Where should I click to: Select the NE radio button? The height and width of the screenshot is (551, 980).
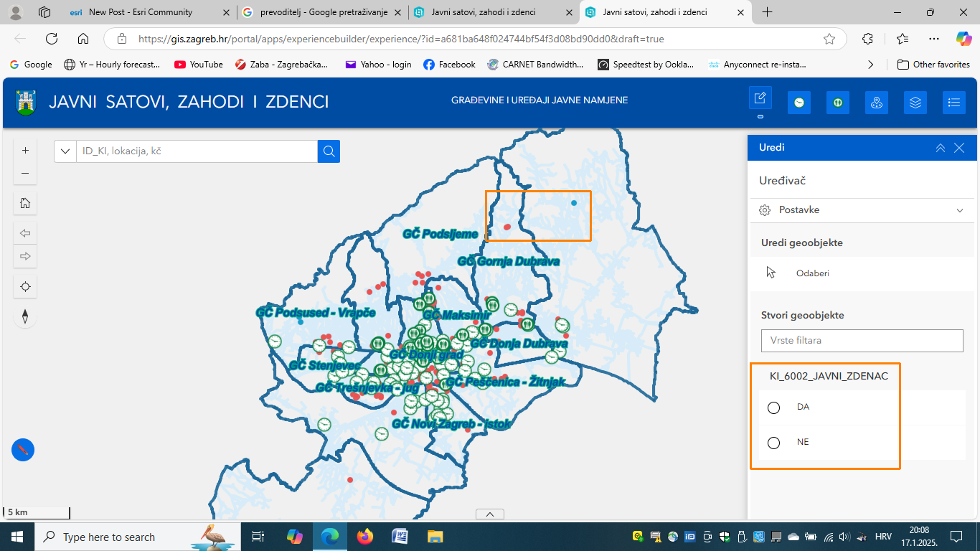pyautogui.click(x=773, y=443)
